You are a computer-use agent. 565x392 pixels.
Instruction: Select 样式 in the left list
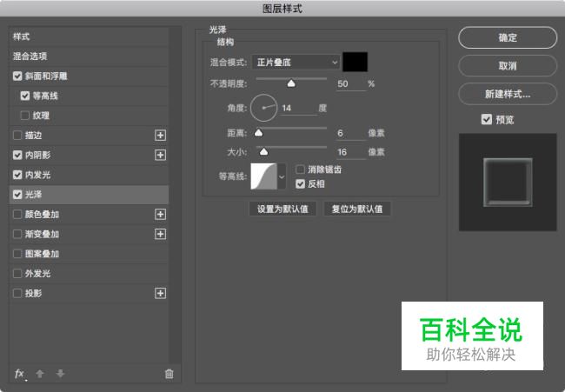[89, 37]
